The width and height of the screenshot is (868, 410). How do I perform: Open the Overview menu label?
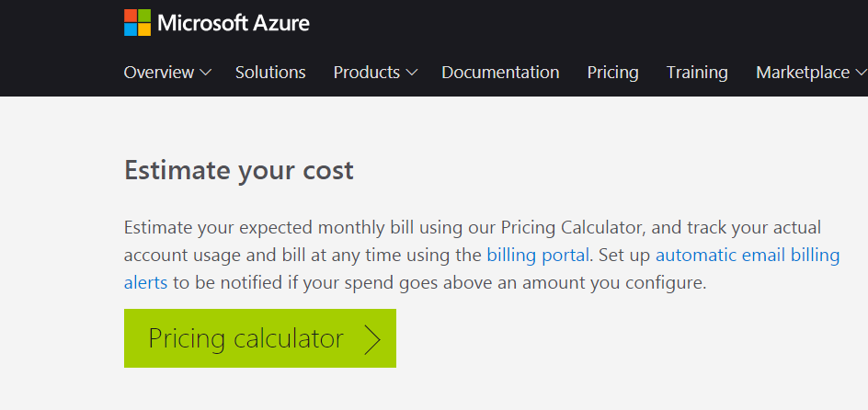pyautogui.click(x=158, y=73)
